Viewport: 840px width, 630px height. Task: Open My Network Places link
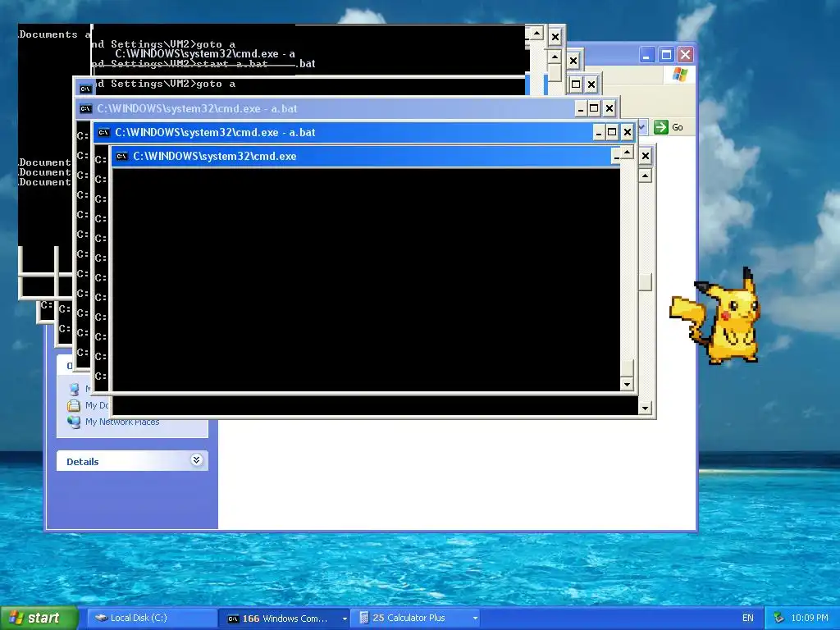point(122,422)
